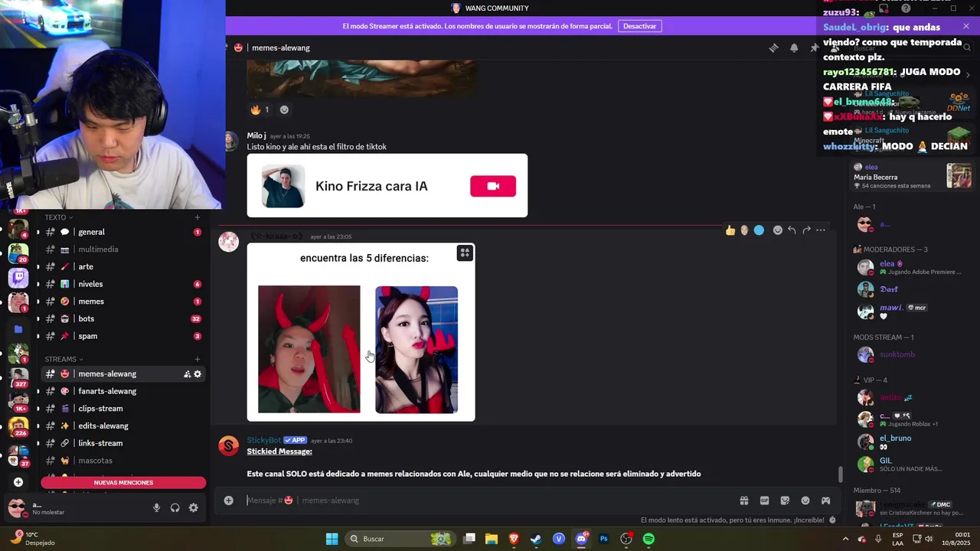This screenshot has width=980, height=551.
Task: Open the attachment plus button in message box
Action: (x=228, y=500)
